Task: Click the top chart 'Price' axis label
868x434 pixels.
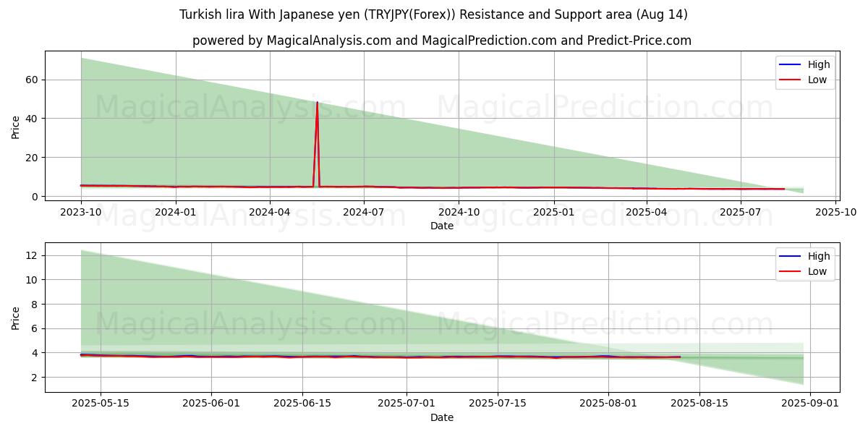Action: tap(16, 126)
